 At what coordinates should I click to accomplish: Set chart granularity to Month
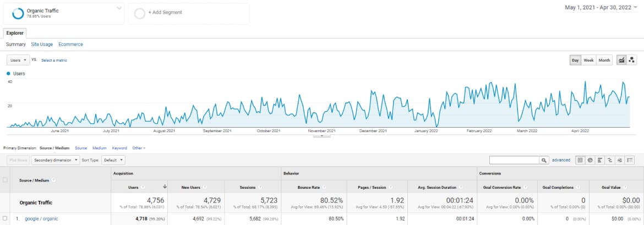604,60
